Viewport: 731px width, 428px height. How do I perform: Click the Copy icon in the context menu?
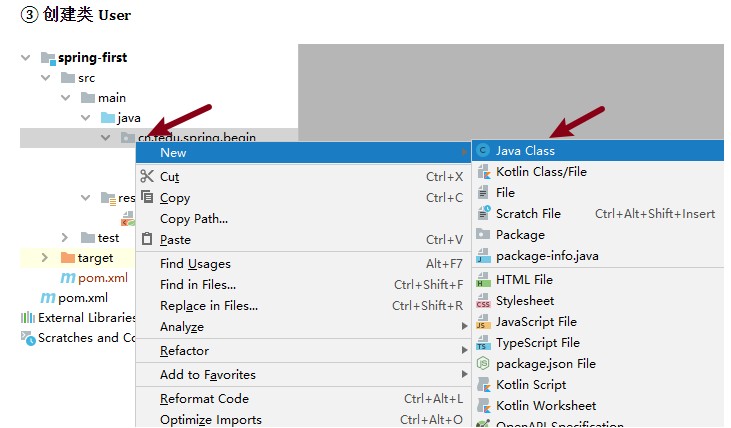pos(147,196)
